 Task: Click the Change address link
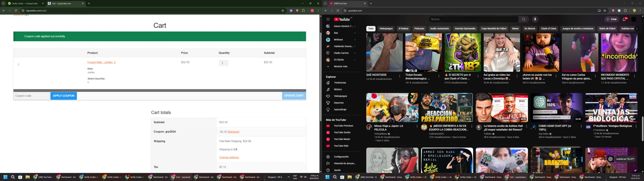[229, 157]
